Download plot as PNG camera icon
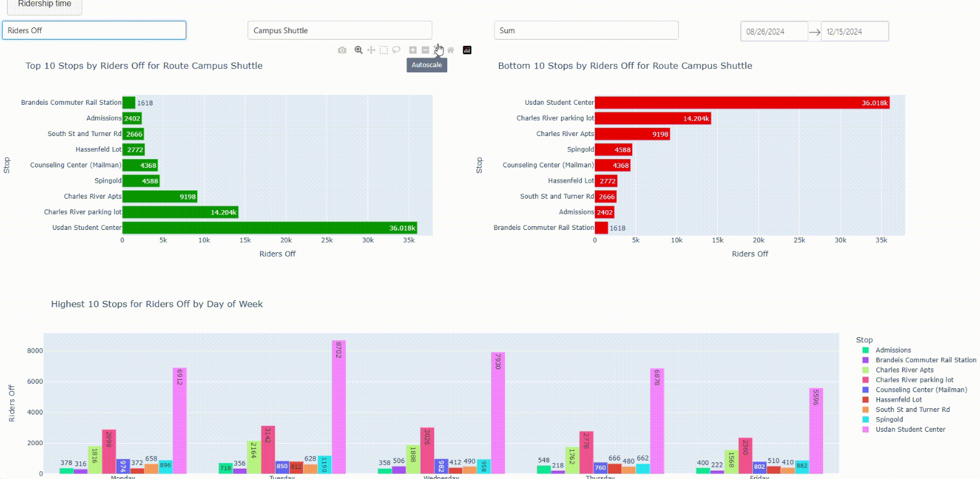Image resolution: width=980 pixels, height=479 pixels. [342, 50]
